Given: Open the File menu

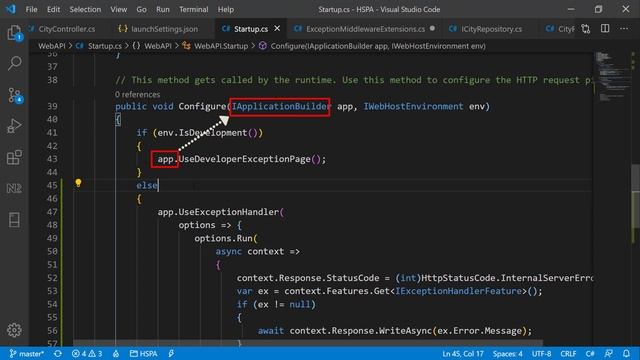Looking at the screenshot, I should click(x=31, y=9).
